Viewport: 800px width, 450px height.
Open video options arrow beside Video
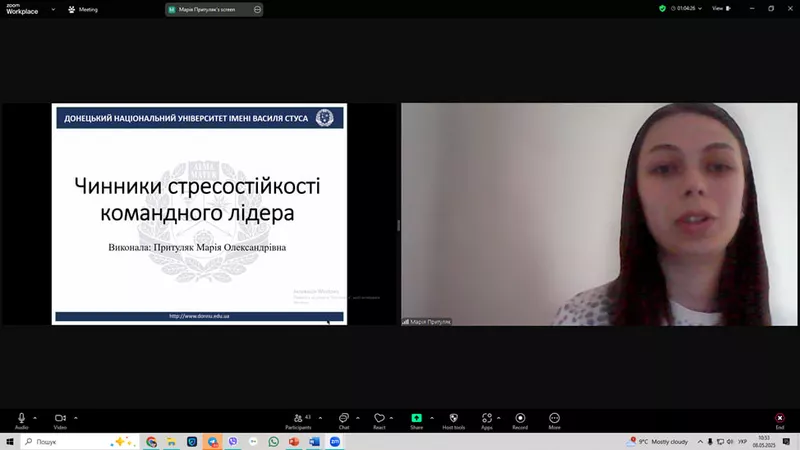pos(76,418)
